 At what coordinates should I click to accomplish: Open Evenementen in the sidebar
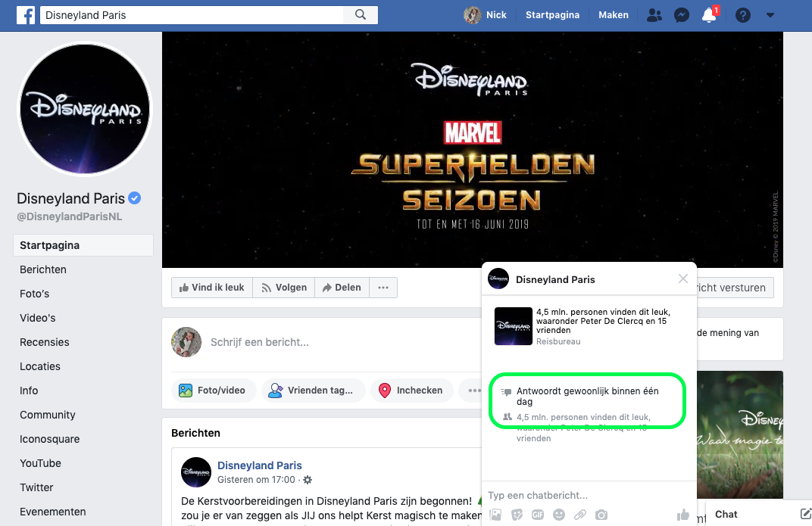[x=53, y=512]
